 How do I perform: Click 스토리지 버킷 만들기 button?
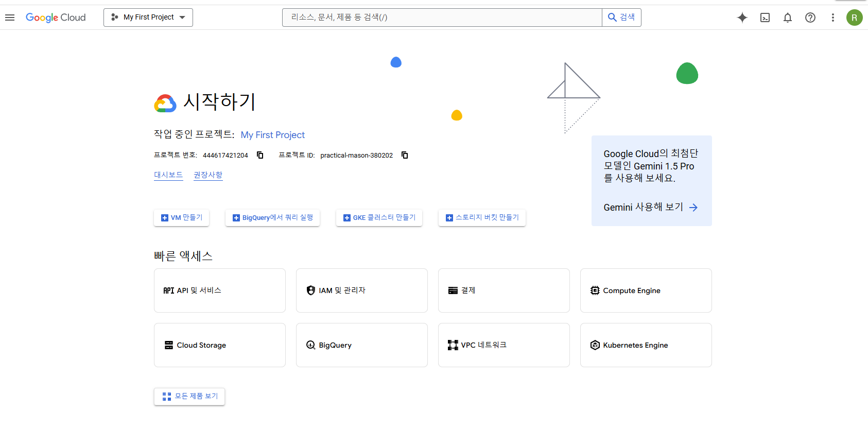point(482,218)
